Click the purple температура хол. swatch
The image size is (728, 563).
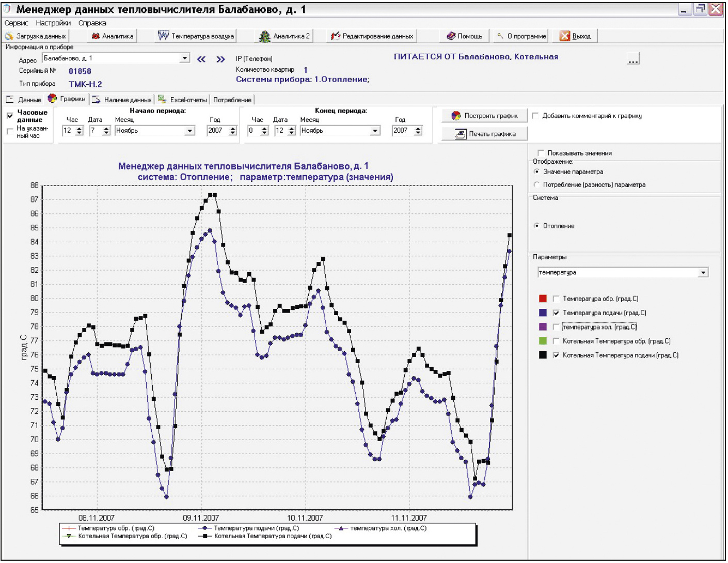pos(543,327)
